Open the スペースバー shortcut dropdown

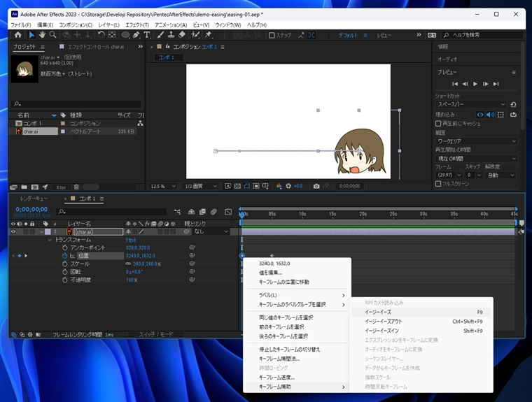click(x=471, y=104)
